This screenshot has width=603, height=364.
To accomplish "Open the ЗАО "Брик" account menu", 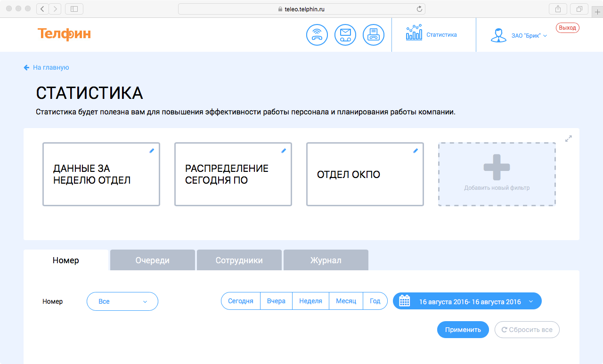I will click(529, 36).
